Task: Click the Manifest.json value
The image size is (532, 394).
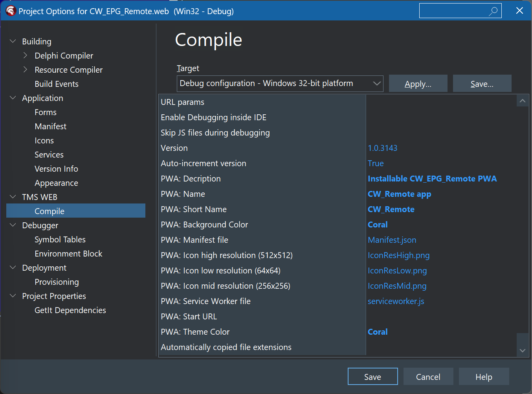Action: coord(392,240)
